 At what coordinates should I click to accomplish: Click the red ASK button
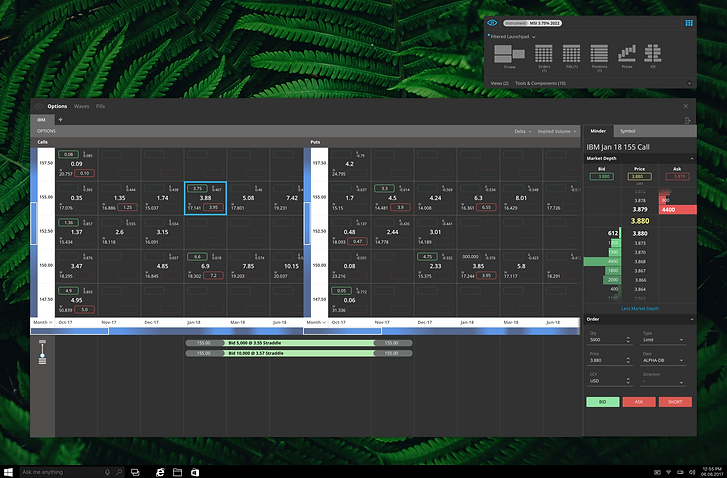tap(639, 402)
